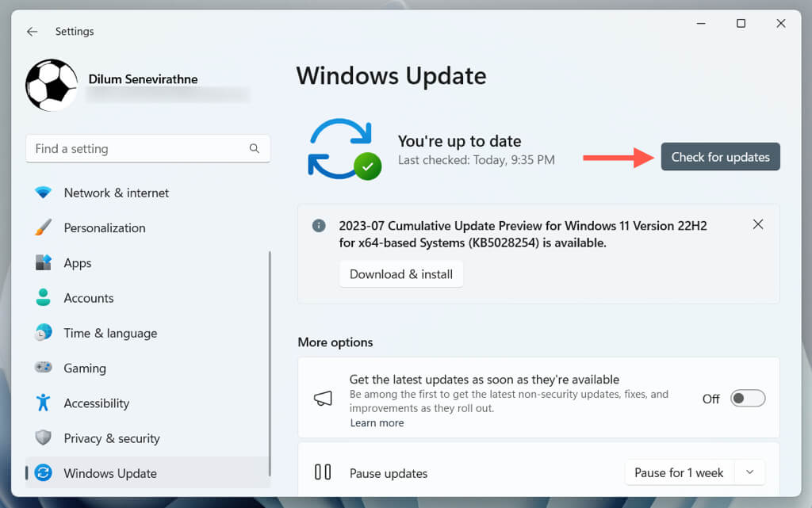The image size is (812, 508).
Task: Open Network & internet settings
Action: tap(117, 193)
